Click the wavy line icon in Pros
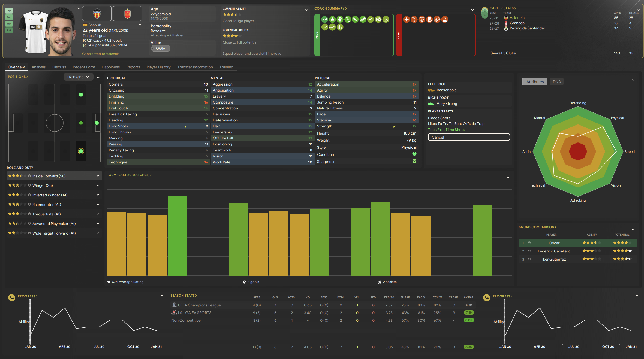 332,27
